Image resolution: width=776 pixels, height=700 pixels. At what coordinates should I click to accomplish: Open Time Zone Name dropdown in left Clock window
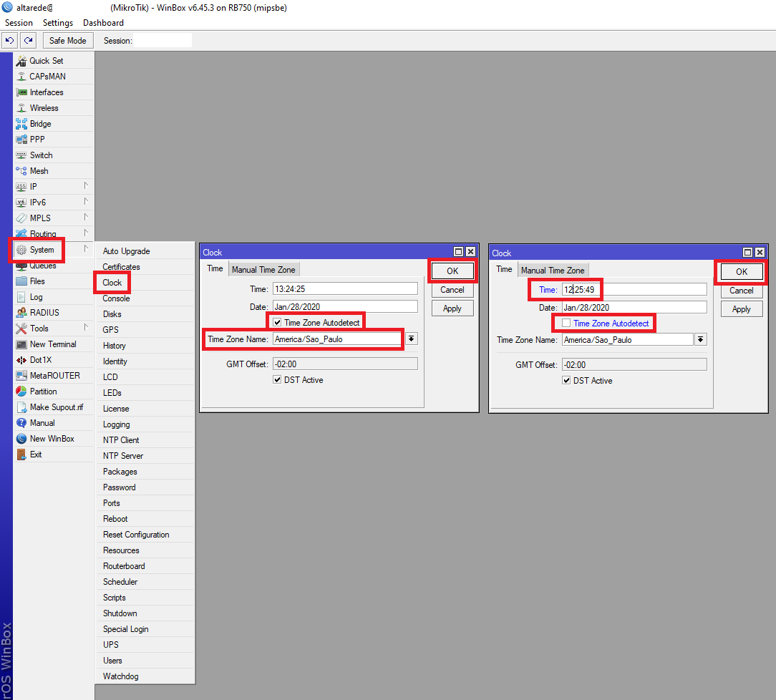pyautogui.click(x=411, y=339)
